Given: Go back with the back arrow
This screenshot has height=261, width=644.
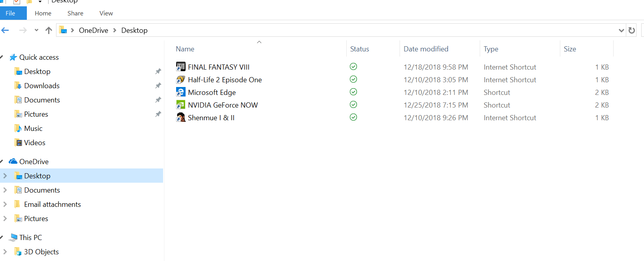Looking at the screenshot, I should pyautogui.click(x=5, y=30).
